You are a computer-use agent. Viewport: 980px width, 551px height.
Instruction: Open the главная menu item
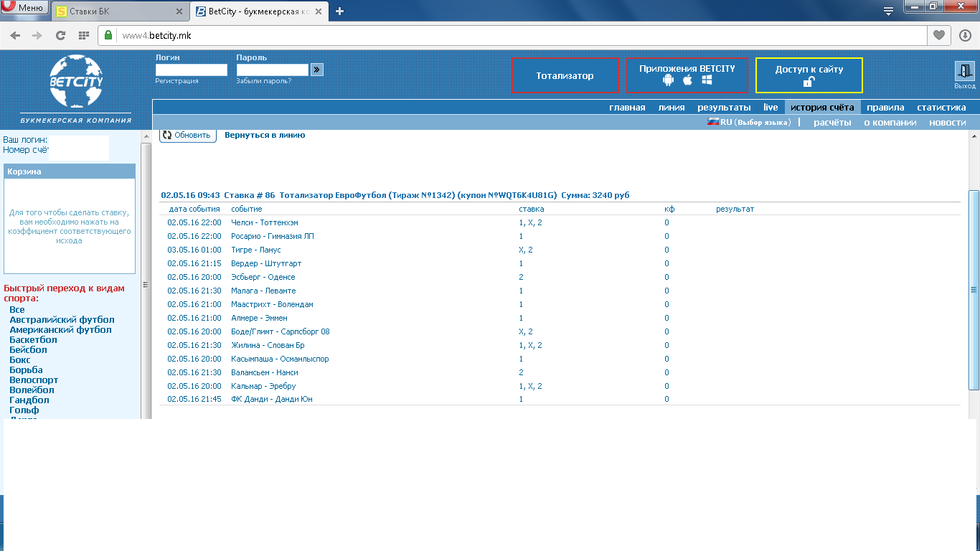coord(627,108)
